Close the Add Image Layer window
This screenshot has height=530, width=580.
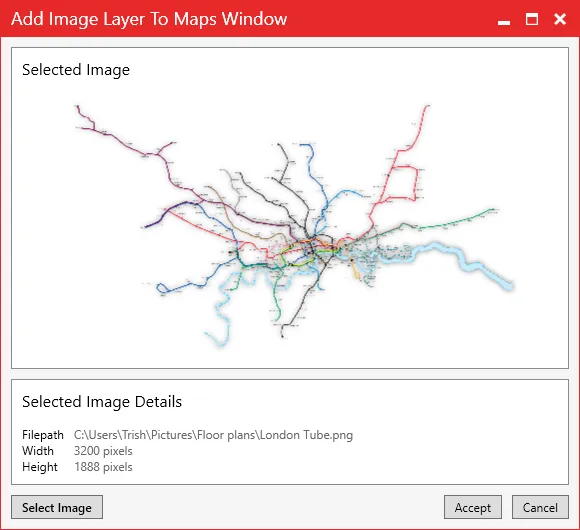560,19
